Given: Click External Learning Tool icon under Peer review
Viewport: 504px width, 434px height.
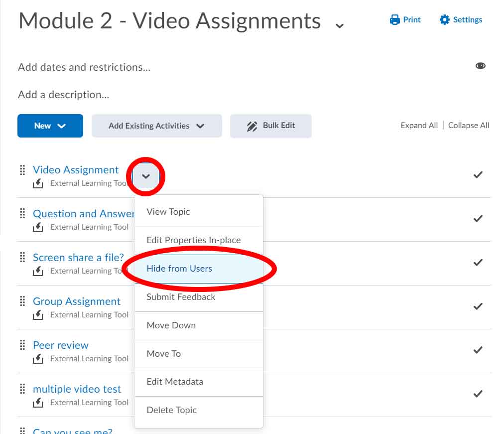Looking at the screenshot, I should tap(38, 359).
